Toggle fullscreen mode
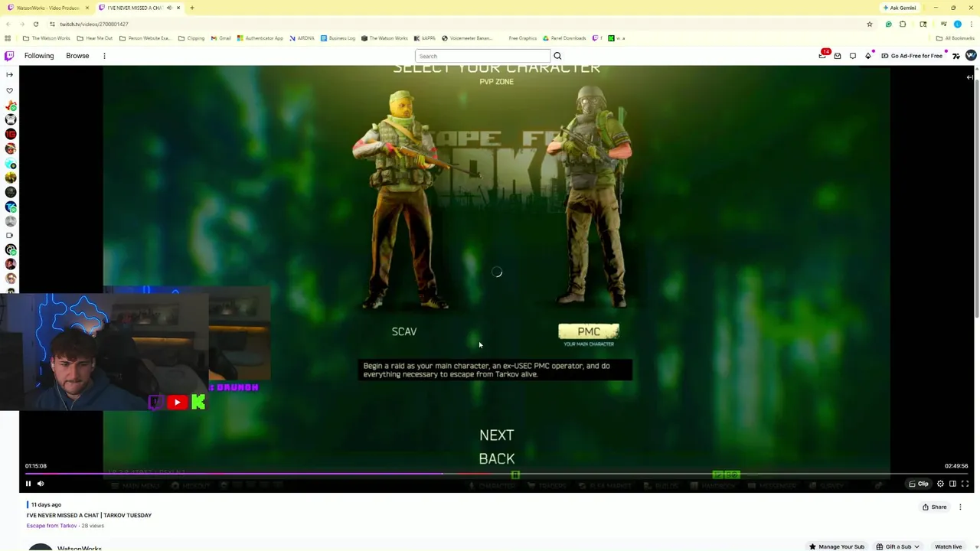Screen dimensions: 980x551 point(965,484)
